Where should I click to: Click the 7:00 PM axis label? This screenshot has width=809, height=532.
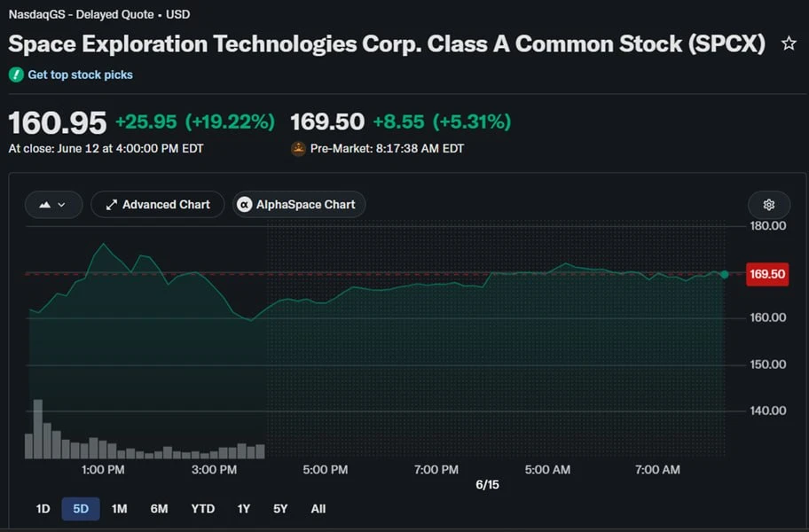pos(436,470)
